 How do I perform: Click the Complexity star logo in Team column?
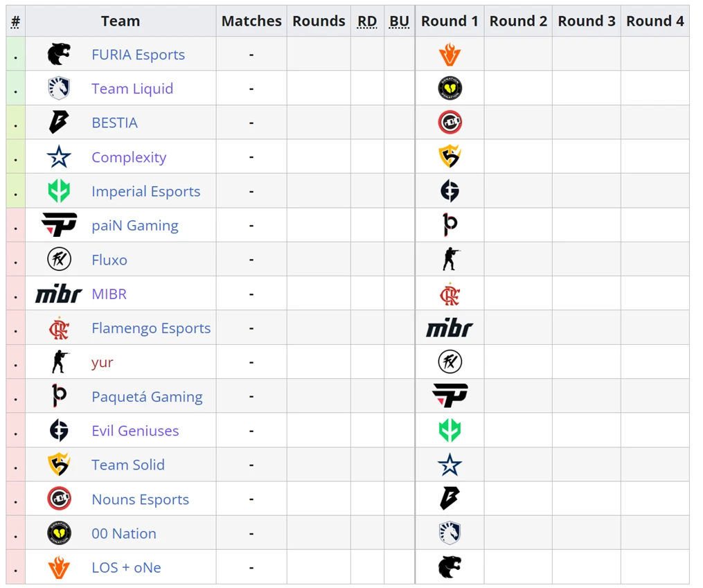click(x=59, y=157)
